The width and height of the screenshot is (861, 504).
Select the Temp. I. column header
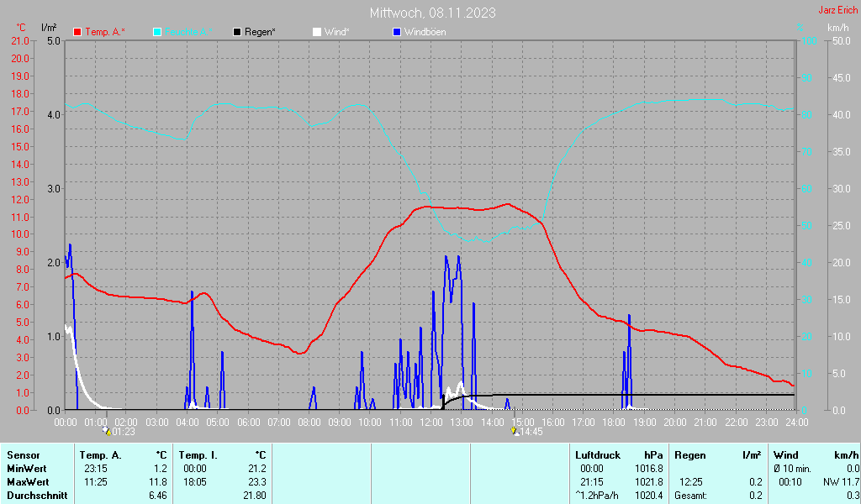pos(198,454)
